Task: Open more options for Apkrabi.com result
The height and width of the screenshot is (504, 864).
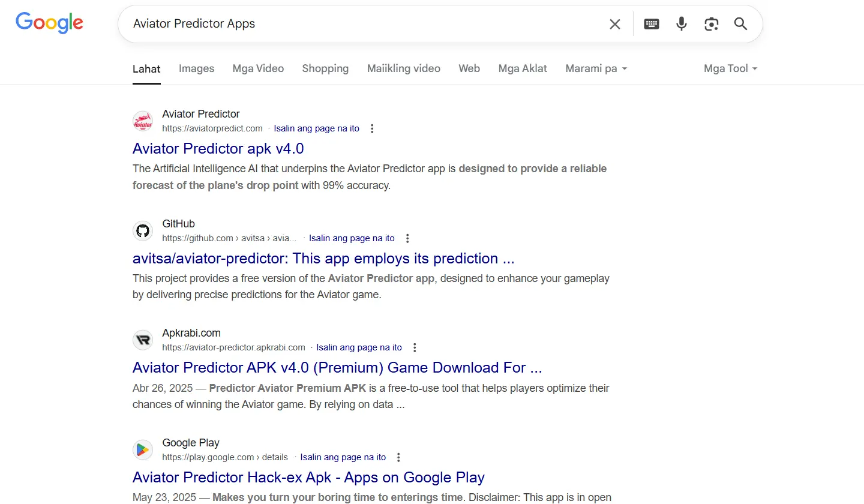Action: [415, 347]
